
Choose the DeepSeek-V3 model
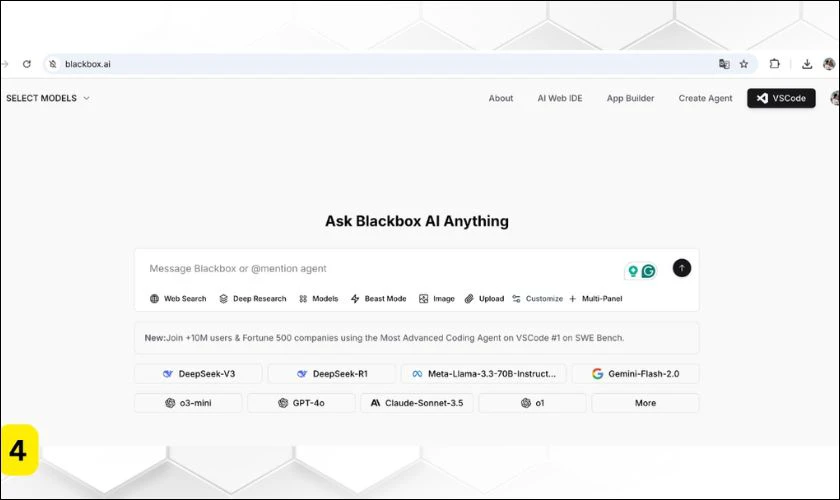pyautogui.click(x=198, y=374)
